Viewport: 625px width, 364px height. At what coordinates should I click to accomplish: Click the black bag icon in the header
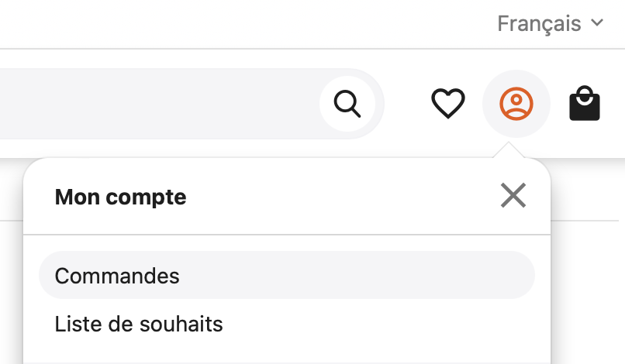pos(585,103)
